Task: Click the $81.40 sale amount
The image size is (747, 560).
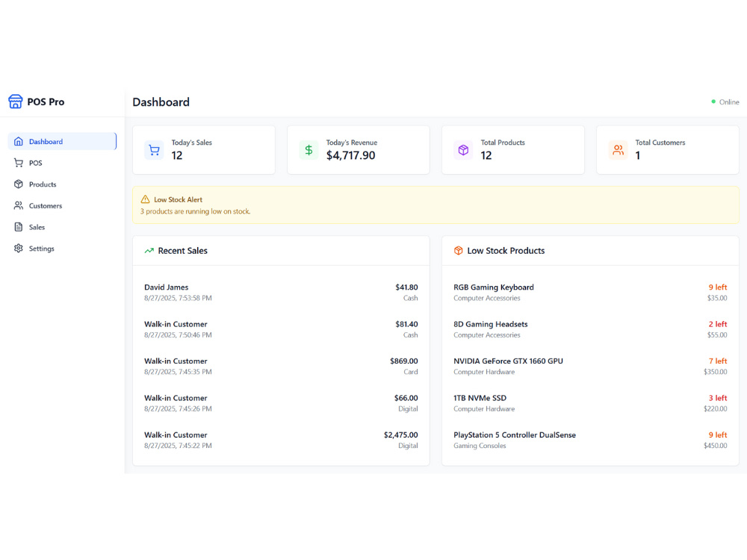Action: (x=406, y=324)
